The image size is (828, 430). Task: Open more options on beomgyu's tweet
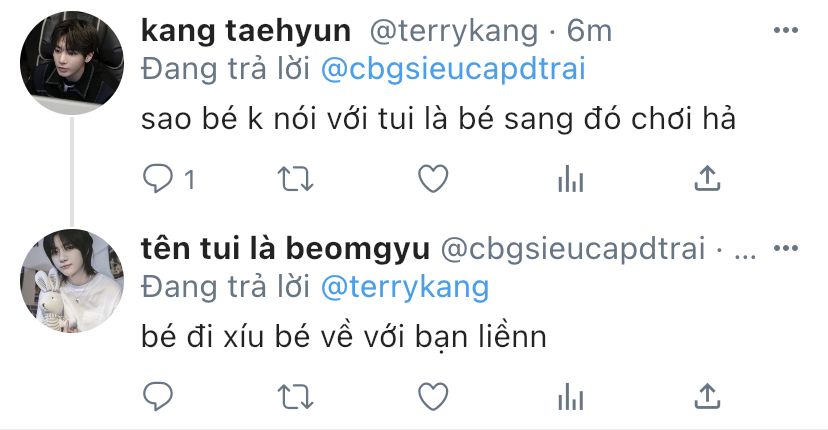[x=785, y=248]
